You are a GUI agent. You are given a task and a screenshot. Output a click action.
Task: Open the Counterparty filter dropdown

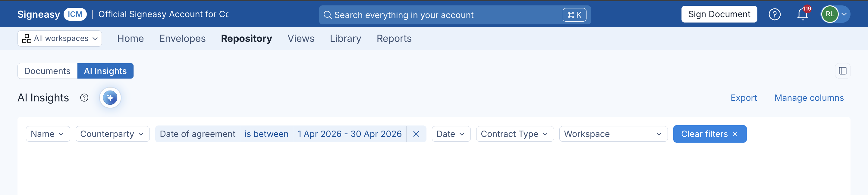point(112,134)
